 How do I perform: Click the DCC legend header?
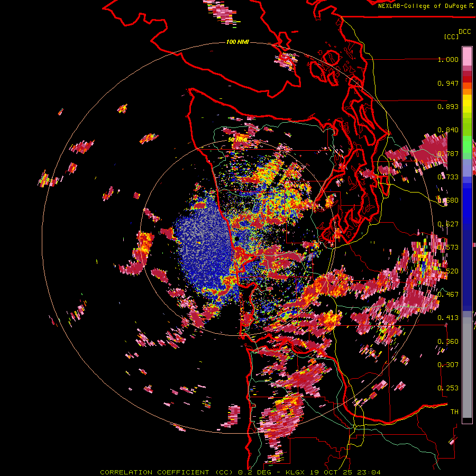click(x=464, y=32)
